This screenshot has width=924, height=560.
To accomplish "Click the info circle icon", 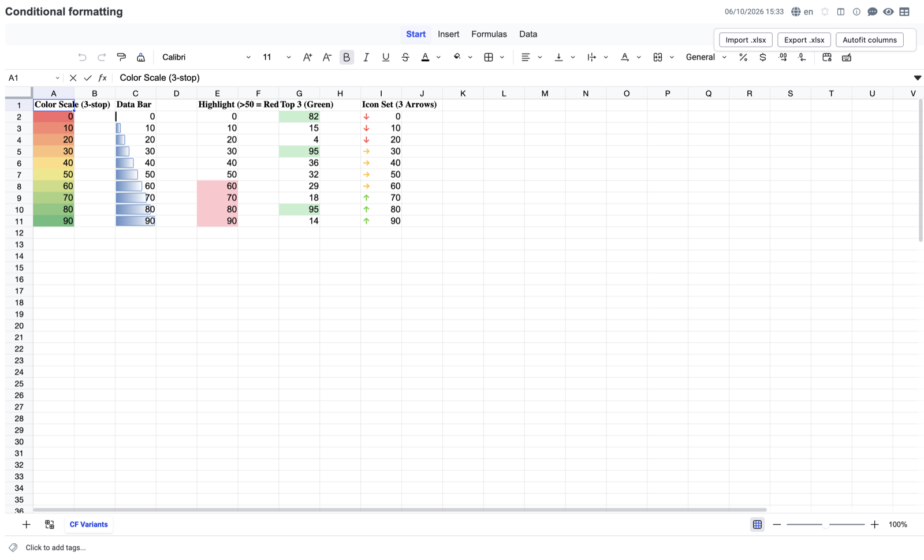I will click(856, 12).
